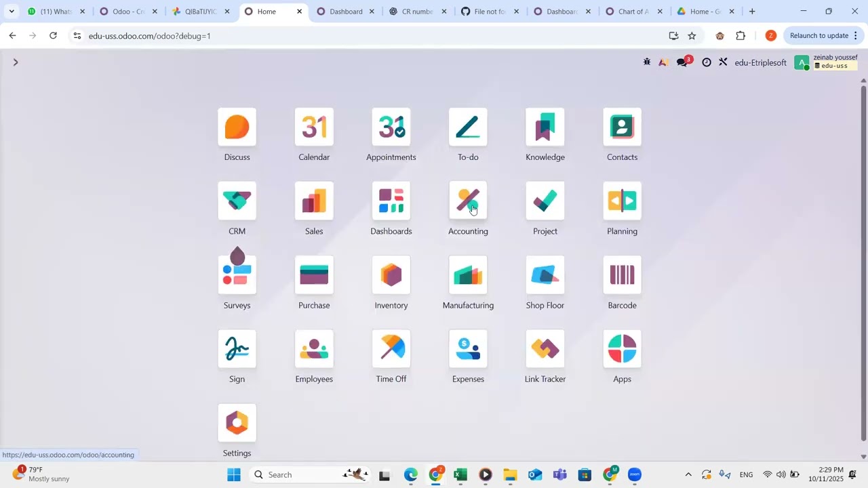Open the Settings app

(237, 423)
